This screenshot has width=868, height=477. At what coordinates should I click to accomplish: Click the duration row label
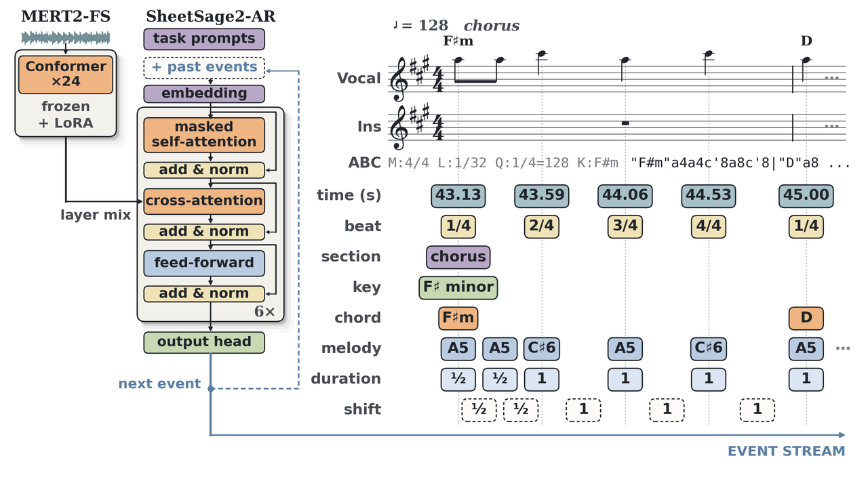(346, 379)
